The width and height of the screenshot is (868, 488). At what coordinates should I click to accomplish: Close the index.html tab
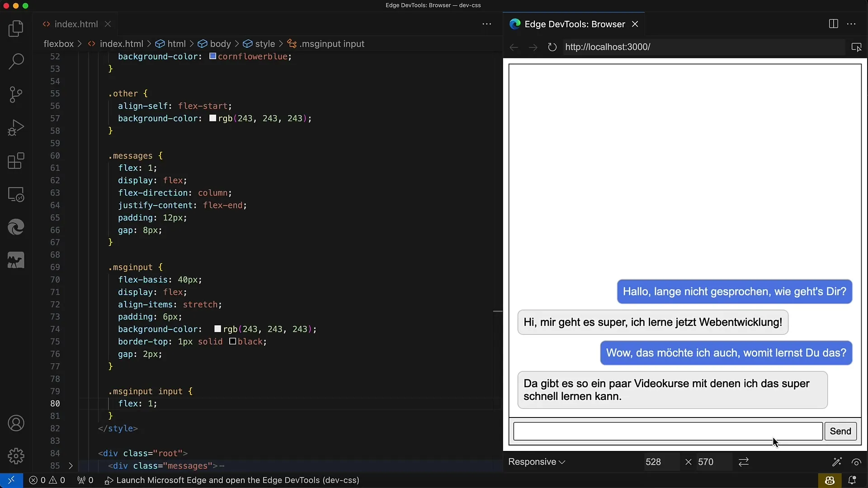(x=108, y=24)
